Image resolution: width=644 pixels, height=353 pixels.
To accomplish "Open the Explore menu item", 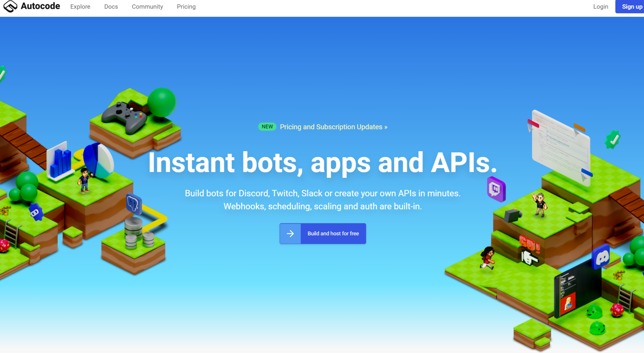I will [80, 7].
